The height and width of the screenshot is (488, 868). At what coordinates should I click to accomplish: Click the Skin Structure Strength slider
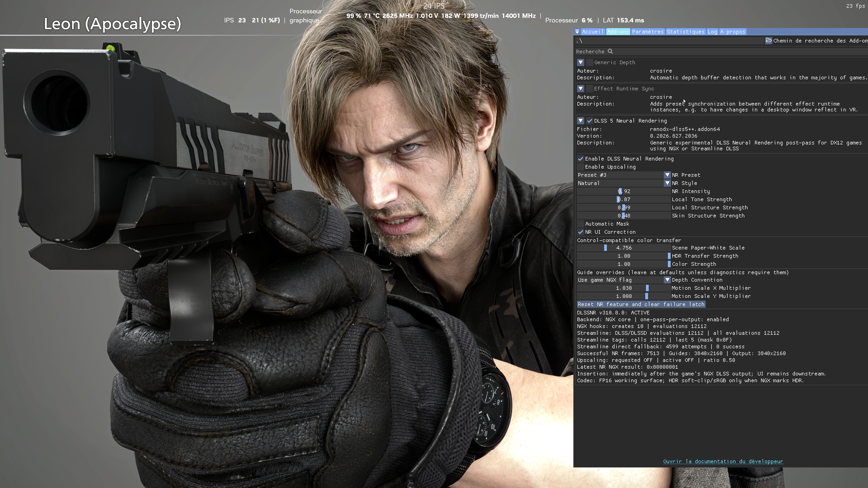coord(624,216)
